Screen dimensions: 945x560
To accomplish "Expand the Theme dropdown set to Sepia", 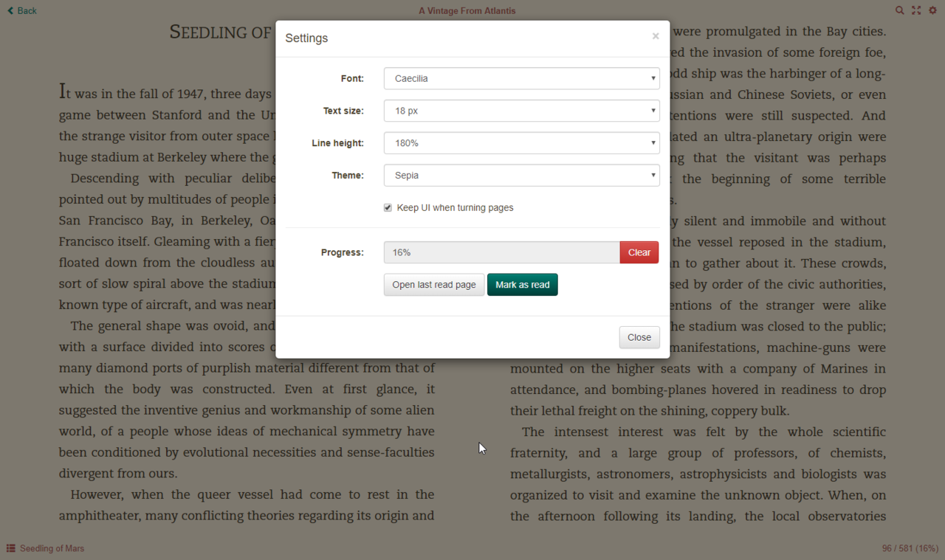I will point(521,176).
